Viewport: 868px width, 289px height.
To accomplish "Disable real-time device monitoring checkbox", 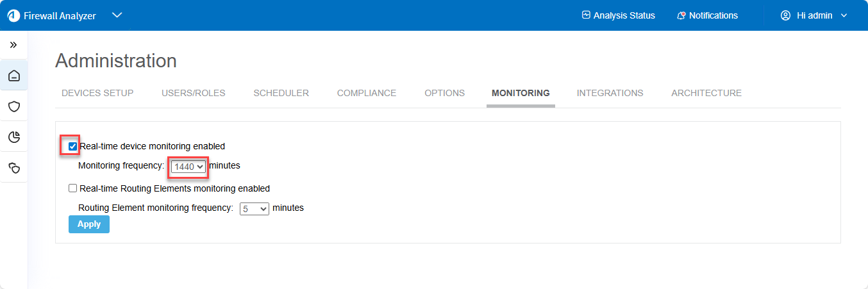I will click(73, 146).
